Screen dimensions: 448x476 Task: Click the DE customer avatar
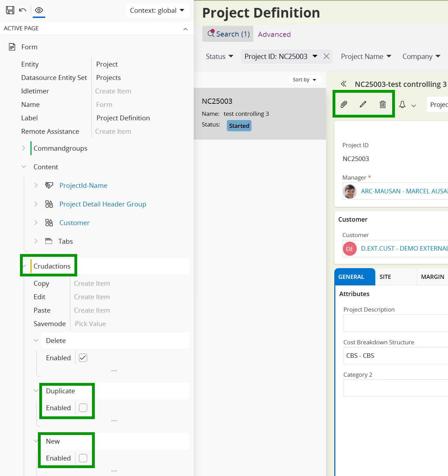pos(350,249)
